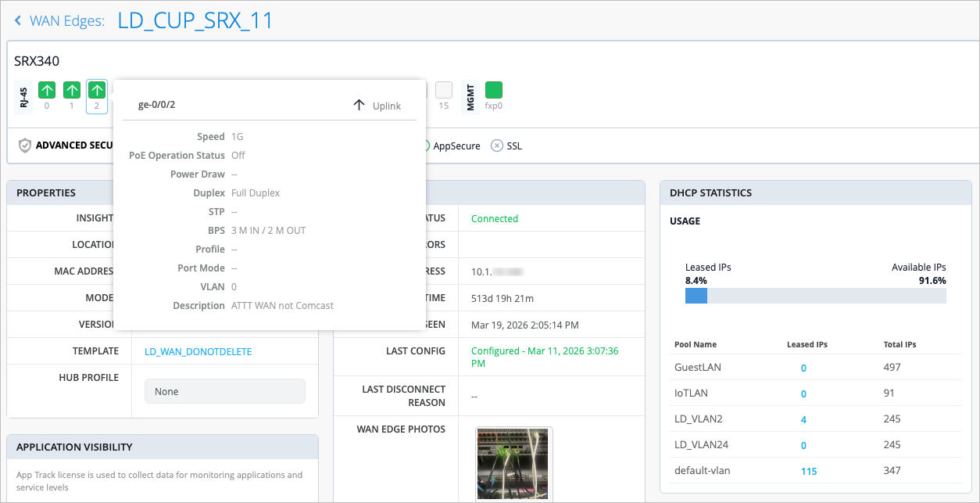This screenshot has width=980, height=503.
Task: Click the Available IPs 91.6% label
Action: click(x=919, y=274)
